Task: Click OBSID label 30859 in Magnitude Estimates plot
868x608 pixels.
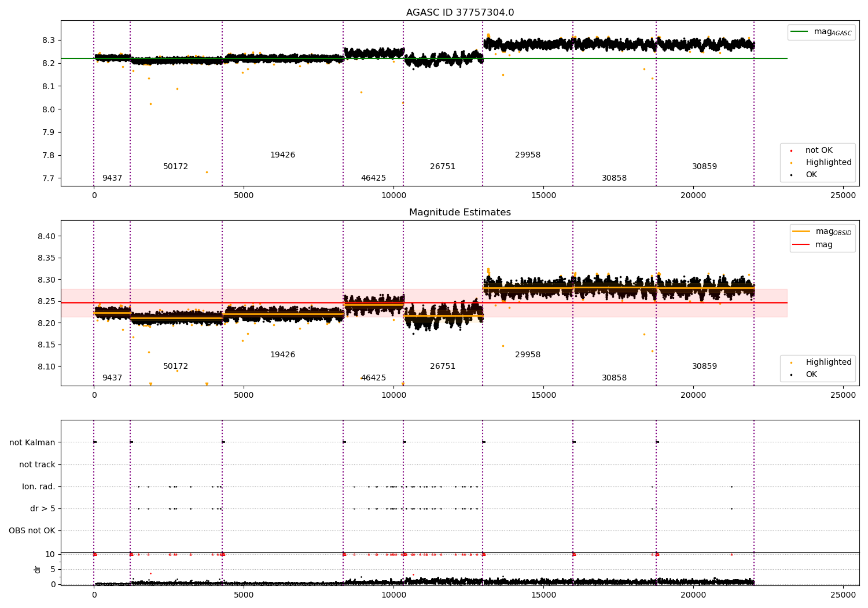Action: pos(704,367)
